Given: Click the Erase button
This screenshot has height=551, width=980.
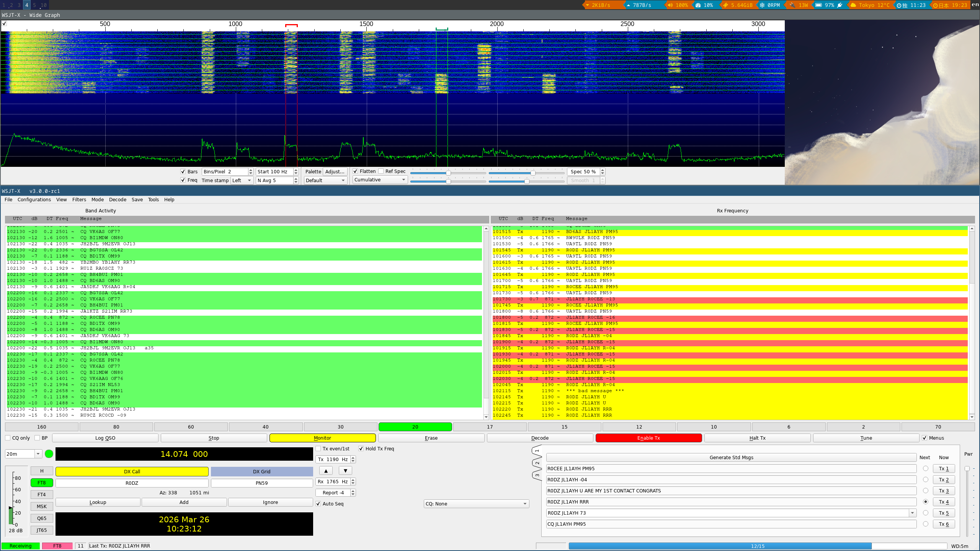Looking at the screenshot, I should click(431, 438).
